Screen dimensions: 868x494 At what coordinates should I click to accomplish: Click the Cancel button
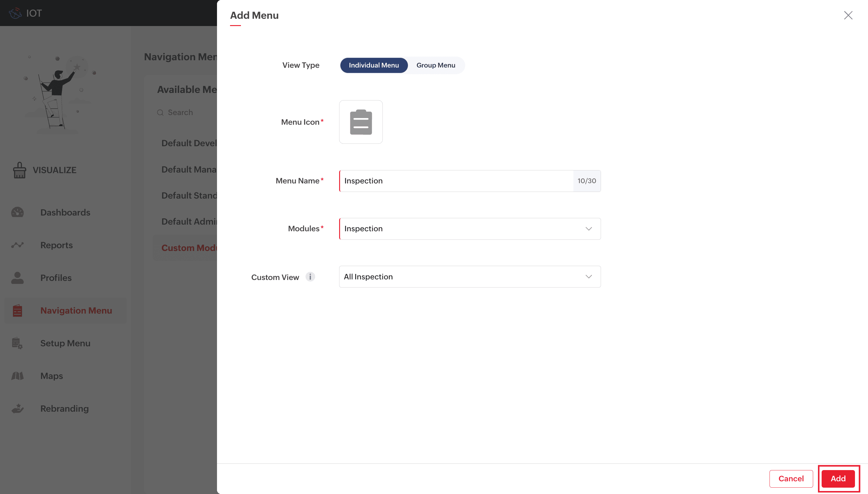click(791, 478)
